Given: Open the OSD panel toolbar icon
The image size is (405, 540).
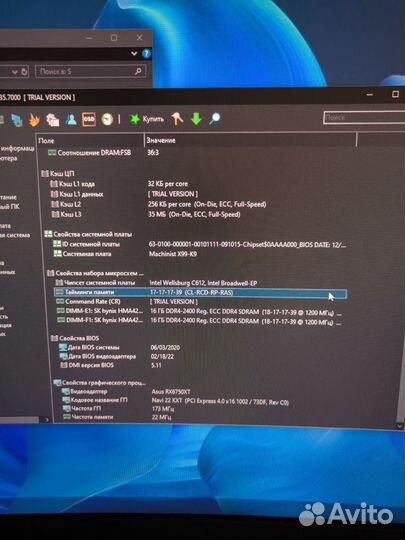Looking at the screenshot, I should [x=89, y=119].
